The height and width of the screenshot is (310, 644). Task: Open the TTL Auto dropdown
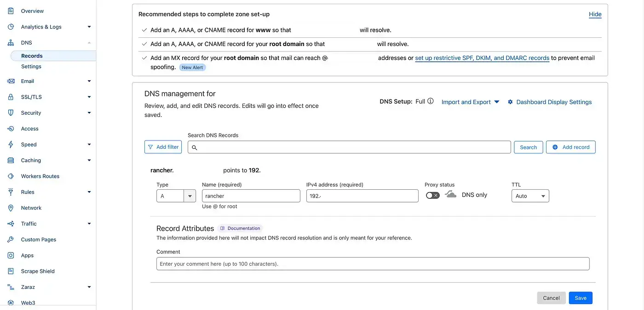pyautogui.click(x=530, y=196)
